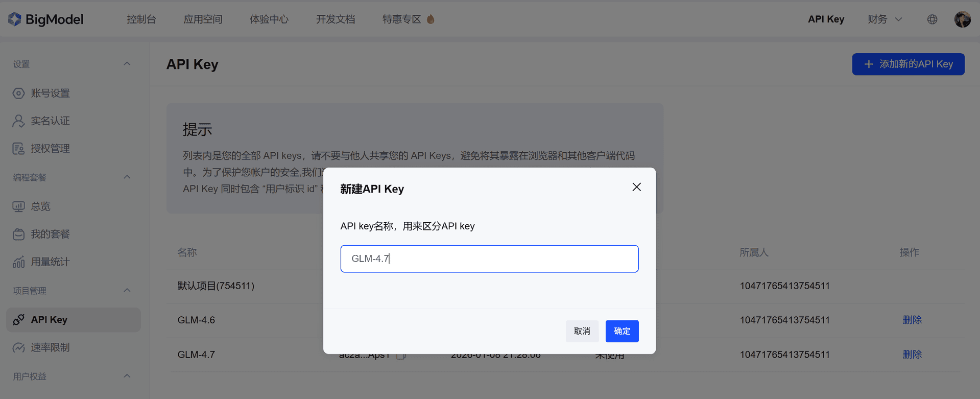This screenshot has height=399, width=980.
Task: Open 速率限制 in the sidebar
Action: point(50,347)
